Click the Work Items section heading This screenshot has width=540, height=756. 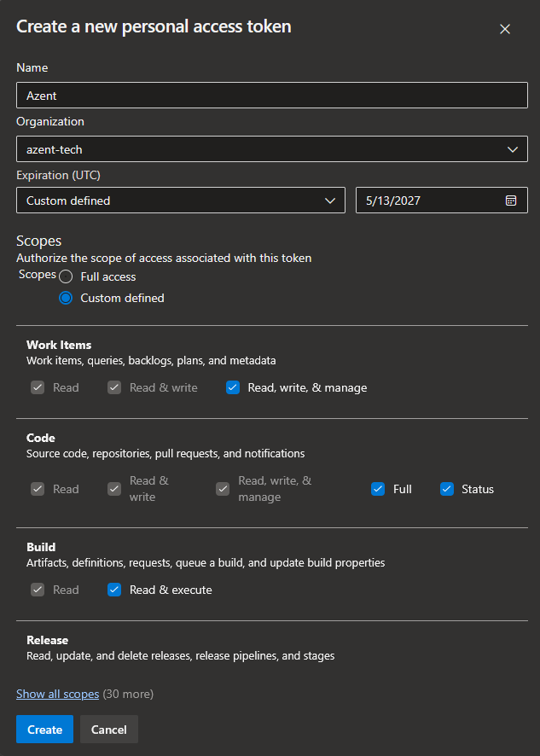59,345
